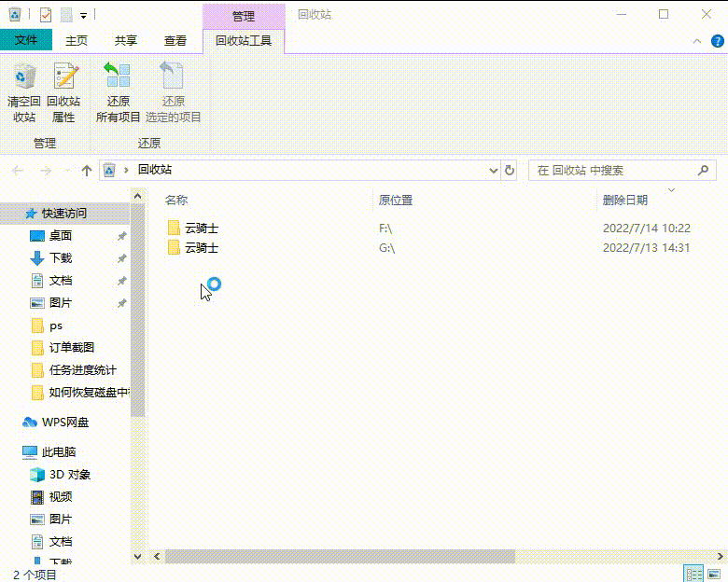Switch to 查看 (View) ribbon tab
The width and height of the screenshot is (728, 582).
[x=175, y=40]
